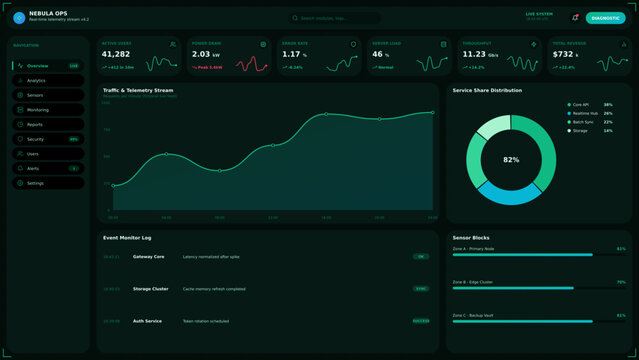Click the SUCCESS badge for Auth Service
The width and height of the screenshot is (639, 360).
click(x=421, y=321)
